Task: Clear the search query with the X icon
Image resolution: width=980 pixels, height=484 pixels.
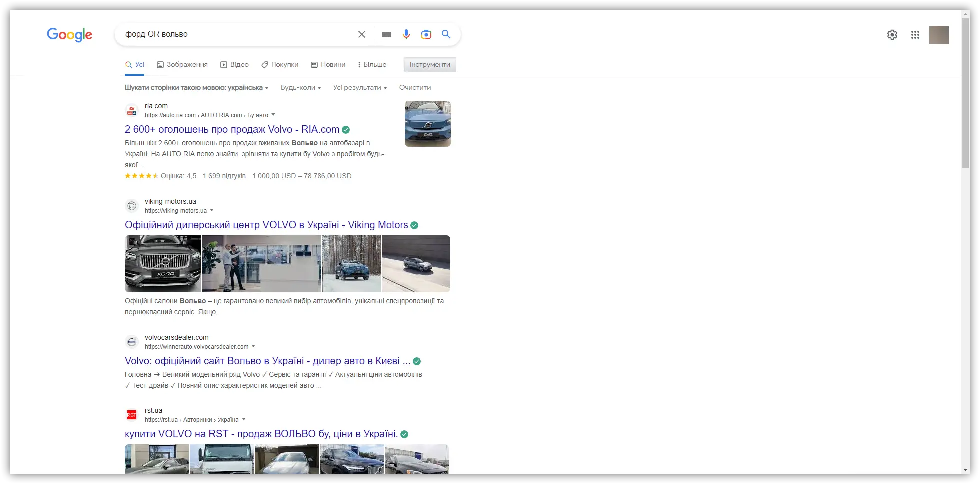Action: point(362,34)
